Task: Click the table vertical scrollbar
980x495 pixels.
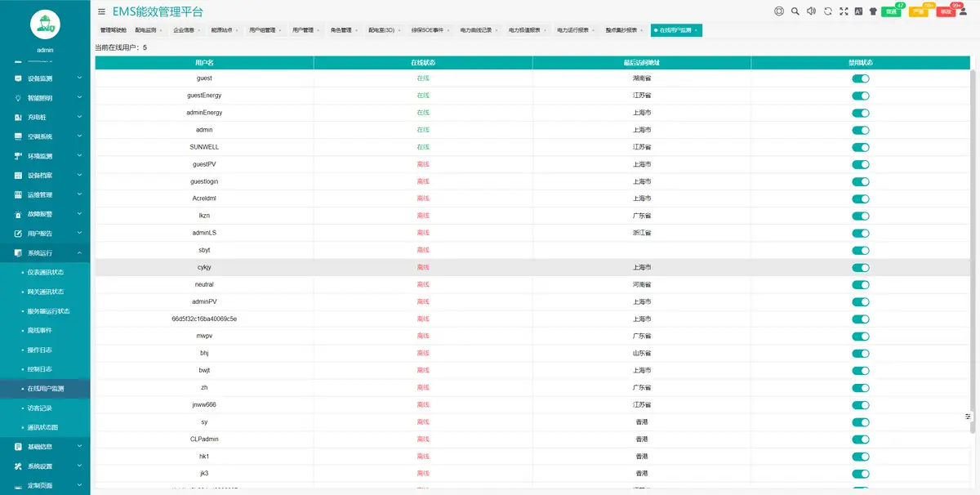Action: pyautogui.click(x=973, y=245)
